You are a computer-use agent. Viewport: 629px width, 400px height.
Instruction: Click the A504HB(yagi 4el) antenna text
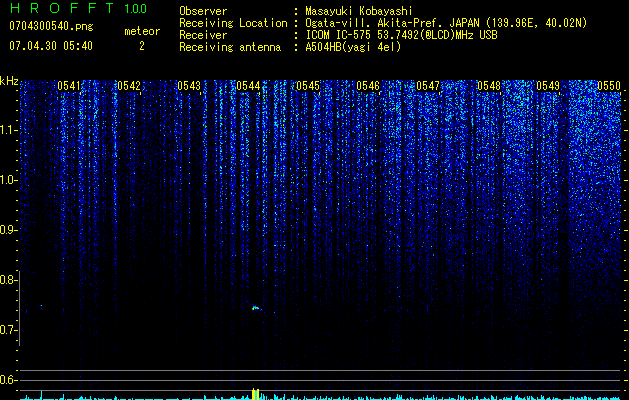point(353,47)
